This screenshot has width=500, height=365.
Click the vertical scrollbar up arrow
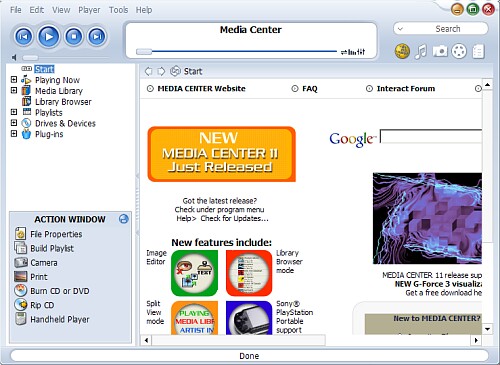tap(487, 85)
